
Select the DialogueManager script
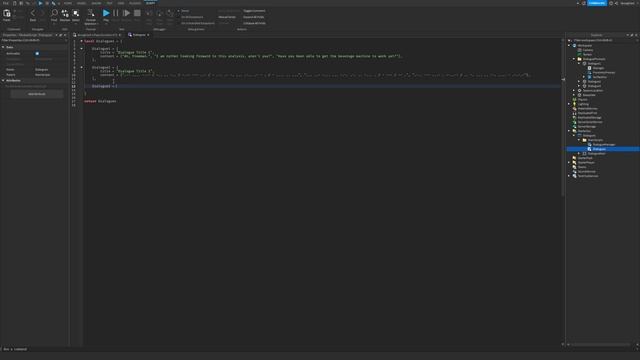[603, 144]
